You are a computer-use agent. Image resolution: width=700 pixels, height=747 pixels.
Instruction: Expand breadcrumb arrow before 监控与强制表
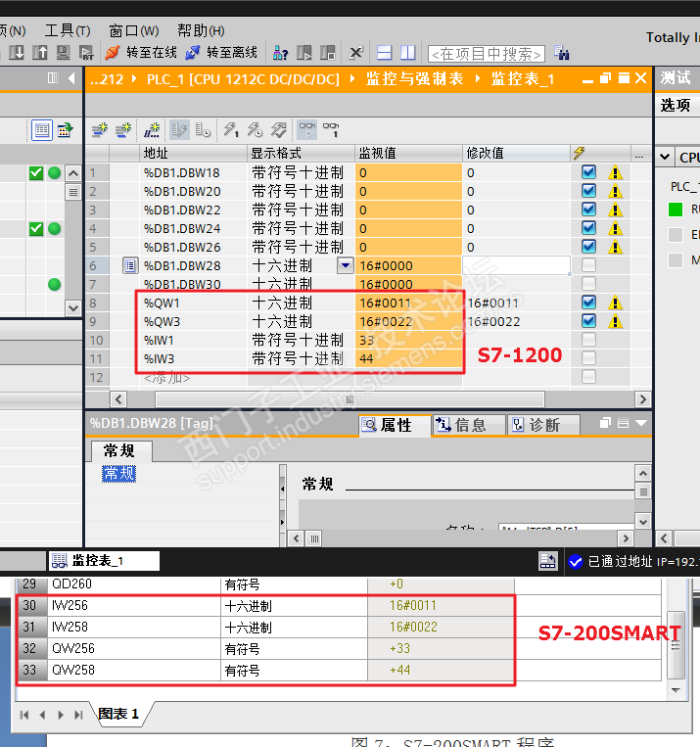pyautogui.click(x=352, y=78)
